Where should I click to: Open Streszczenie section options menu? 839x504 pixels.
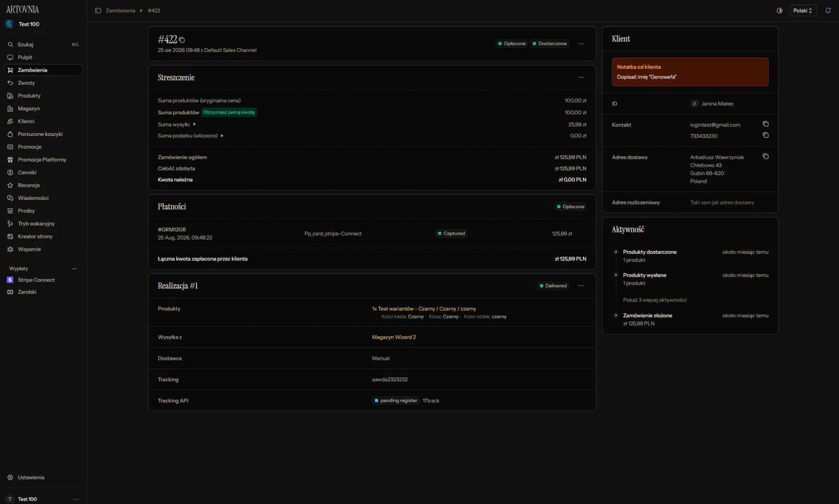[581, 78]
